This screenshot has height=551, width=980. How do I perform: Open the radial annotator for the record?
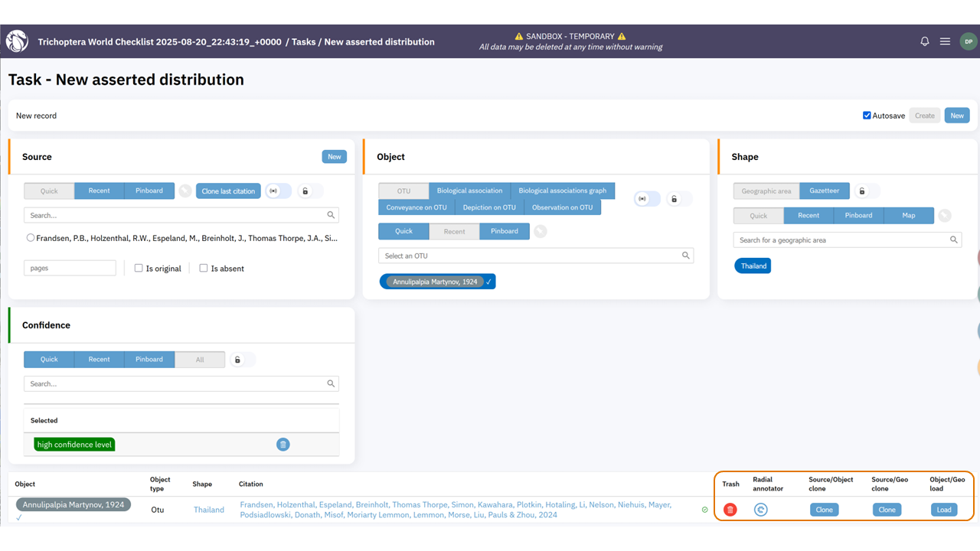(760, 510)
